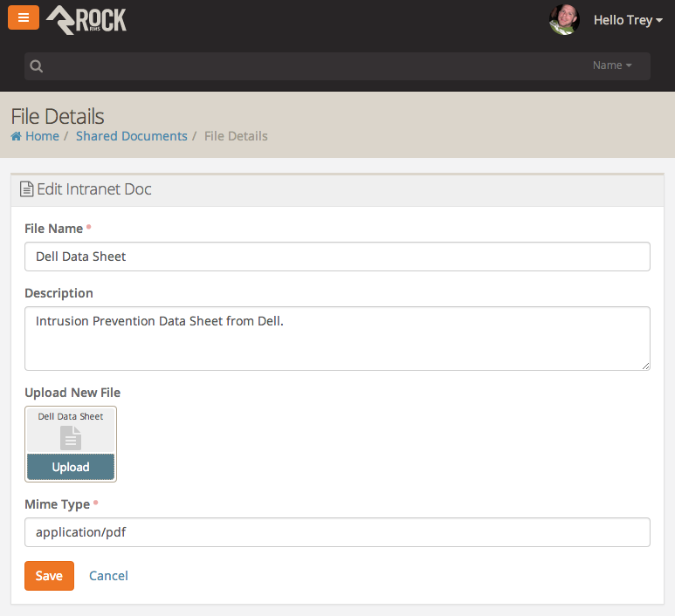Focus the File Name text field
This screenshot has width=675, height=616.
[337, 257]
